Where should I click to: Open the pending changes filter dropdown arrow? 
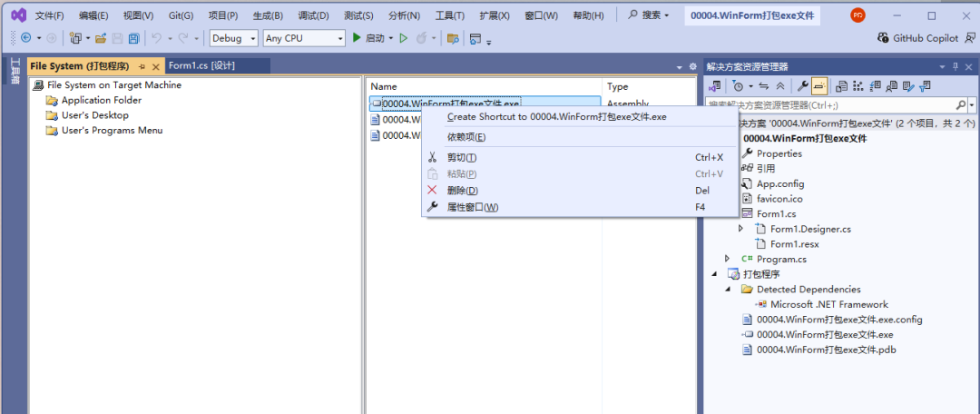point(750,85)
